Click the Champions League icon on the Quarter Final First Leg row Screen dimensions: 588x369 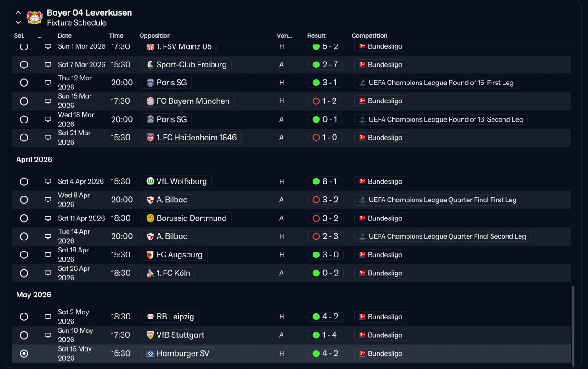[362, 200]
